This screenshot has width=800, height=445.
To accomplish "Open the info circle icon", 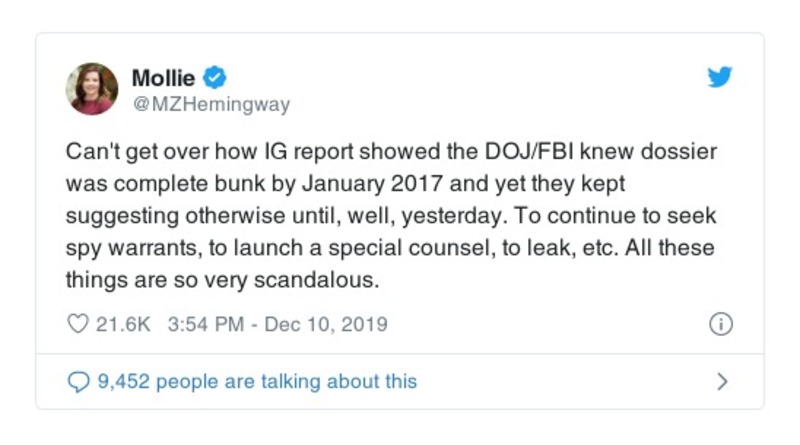I will point(720,324).
